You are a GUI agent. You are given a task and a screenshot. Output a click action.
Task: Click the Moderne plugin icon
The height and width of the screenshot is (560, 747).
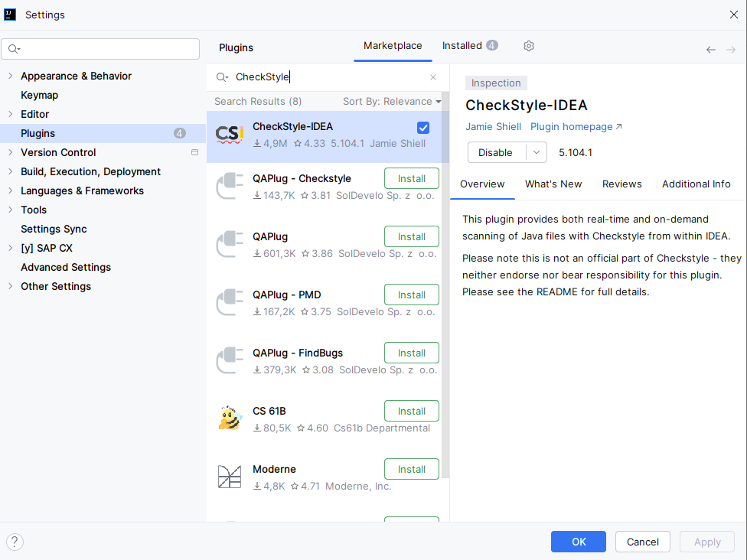tap(230, 476)
